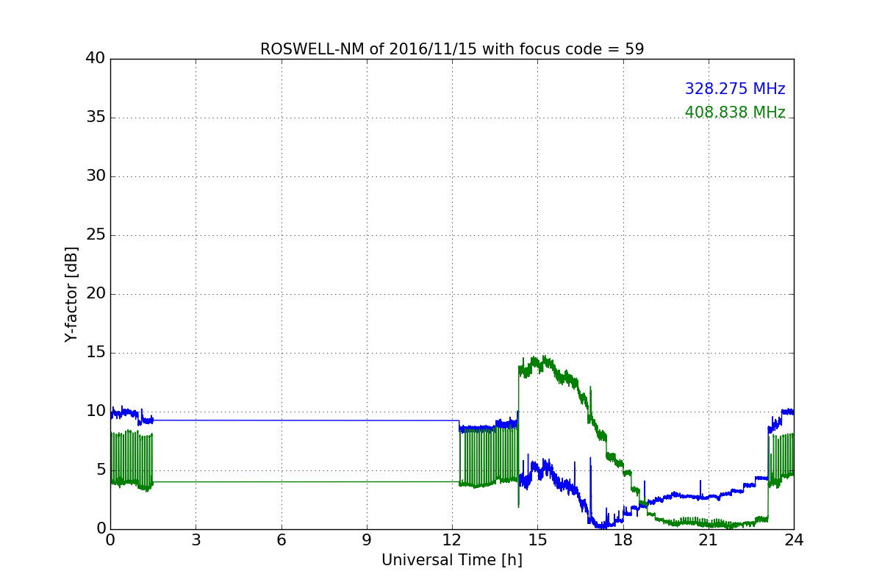Click y-axis tick label 40
The height and width of the screenshot is (588, 882).
[96, 58]
